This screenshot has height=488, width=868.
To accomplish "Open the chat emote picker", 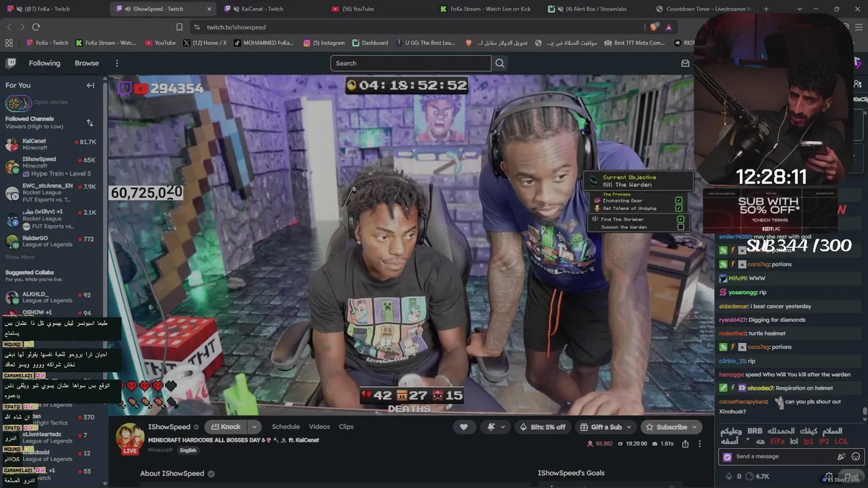I will tap(856, 457).
